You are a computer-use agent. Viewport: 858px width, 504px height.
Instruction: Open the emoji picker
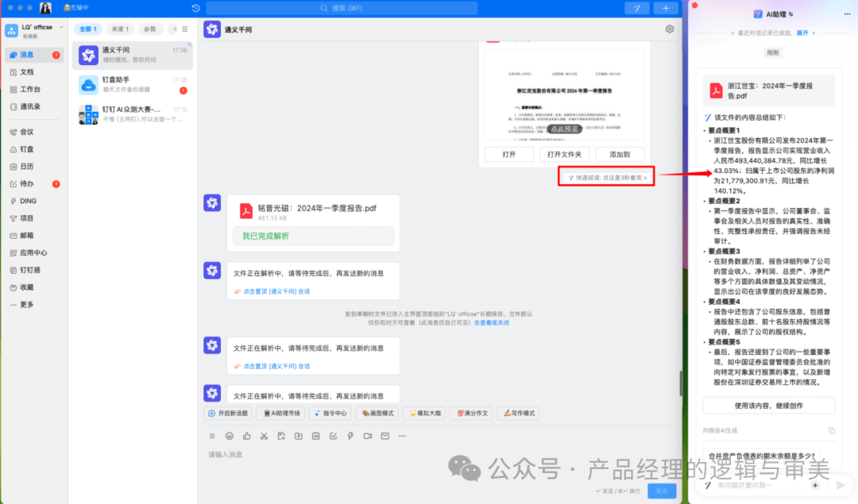230,437
